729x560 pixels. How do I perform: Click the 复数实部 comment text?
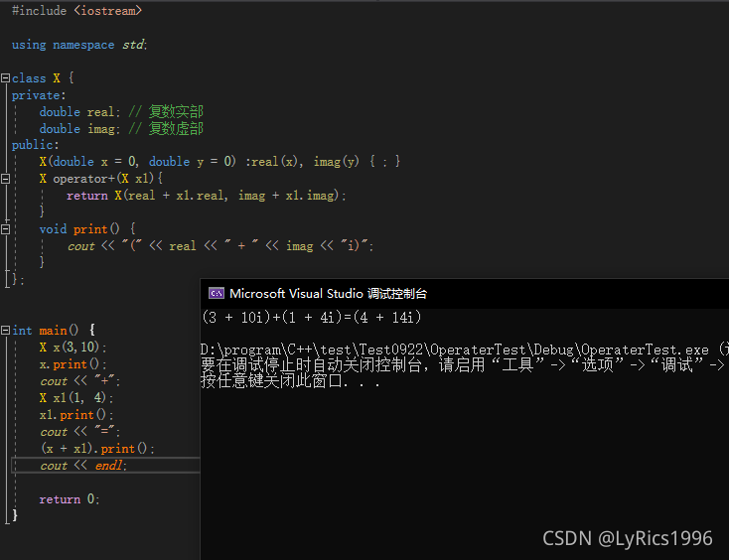[x=176, y=111]
